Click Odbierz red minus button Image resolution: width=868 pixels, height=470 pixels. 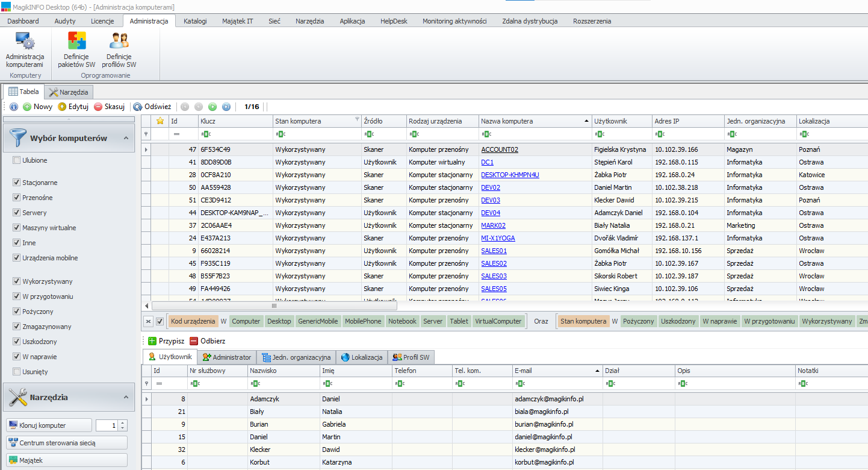click(x=207, y=341)
